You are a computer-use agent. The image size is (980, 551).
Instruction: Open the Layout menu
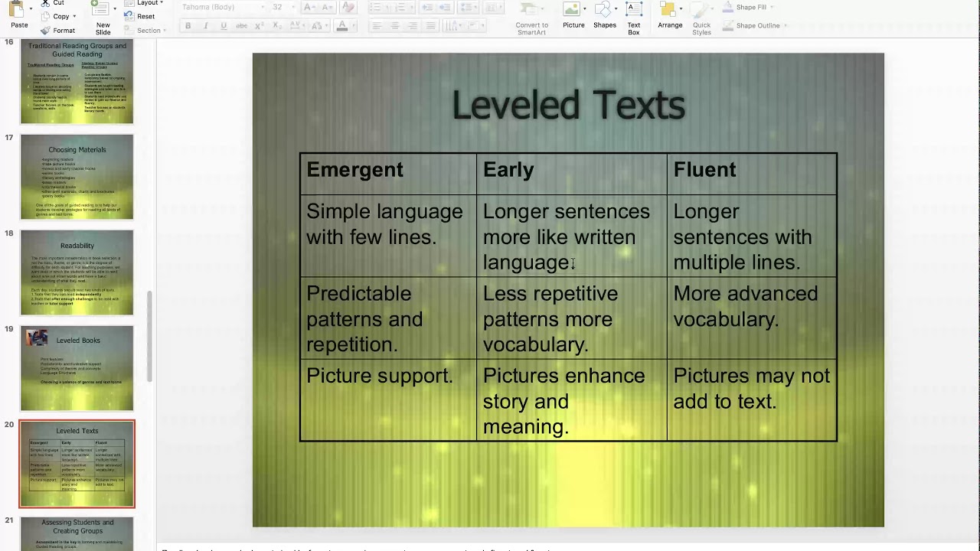point(143,3)
